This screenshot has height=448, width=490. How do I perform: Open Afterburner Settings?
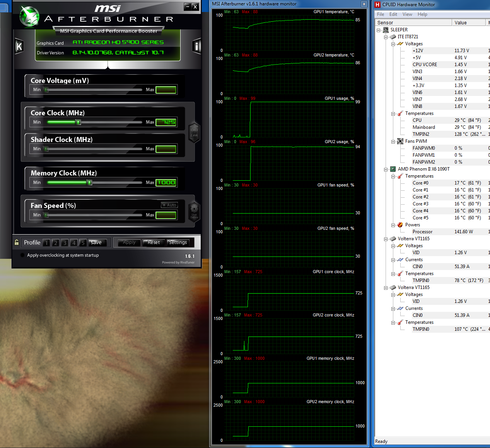coord(178,243)
